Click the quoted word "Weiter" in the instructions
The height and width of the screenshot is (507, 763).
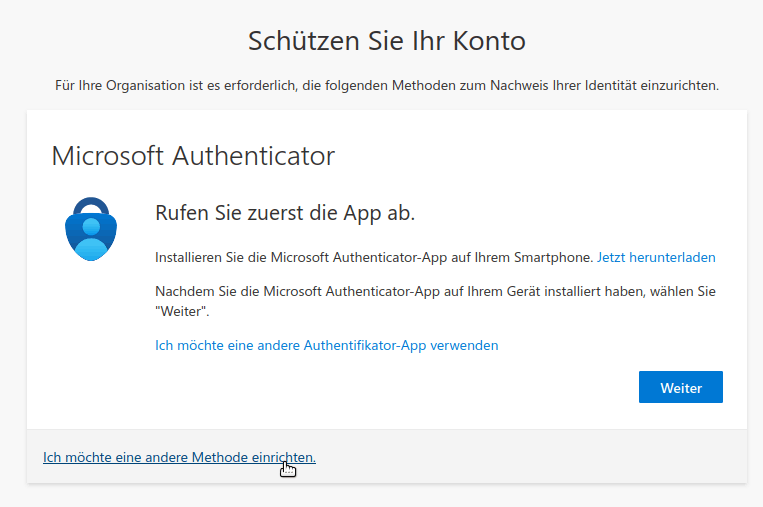point(182,311)
